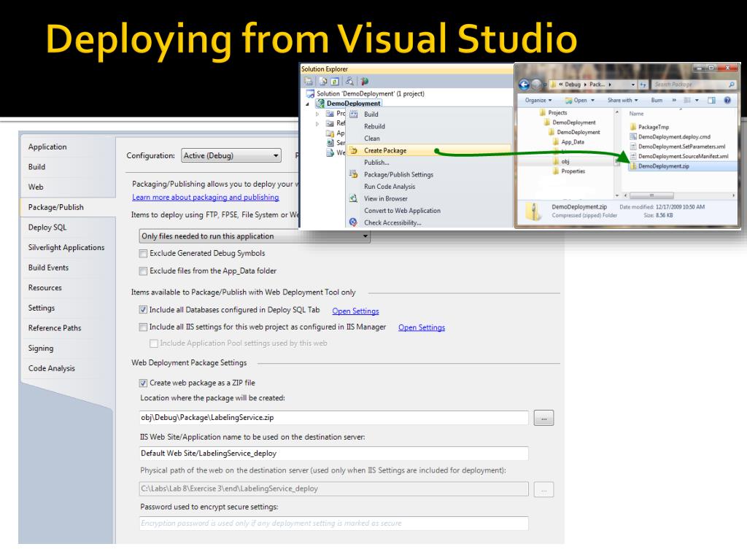
Task: Click Open Settings link beside Include all Databases
Action: (355, 311)
